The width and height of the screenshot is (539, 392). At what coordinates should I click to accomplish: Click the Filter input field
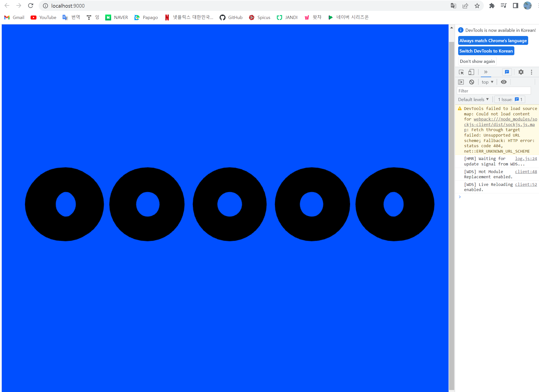pos(493,91)
